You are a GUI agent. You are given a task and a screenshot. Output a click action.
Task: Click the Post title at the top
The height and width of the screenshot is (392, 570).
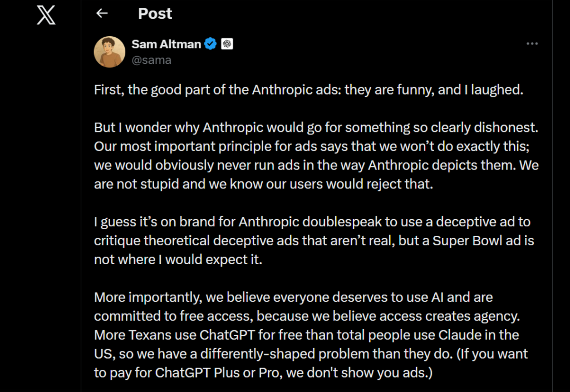tap(155, 13)
